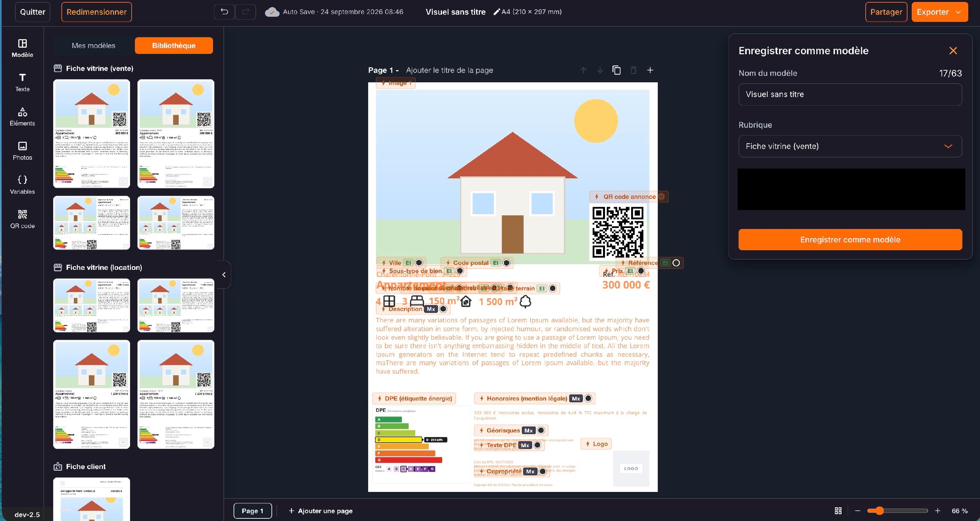Toggle the Géorisques variable dot

pos(541,431)
